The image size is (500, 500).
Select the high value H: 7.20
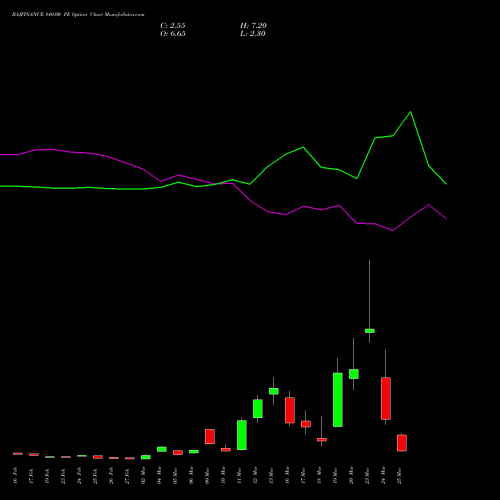coord(253,26)
